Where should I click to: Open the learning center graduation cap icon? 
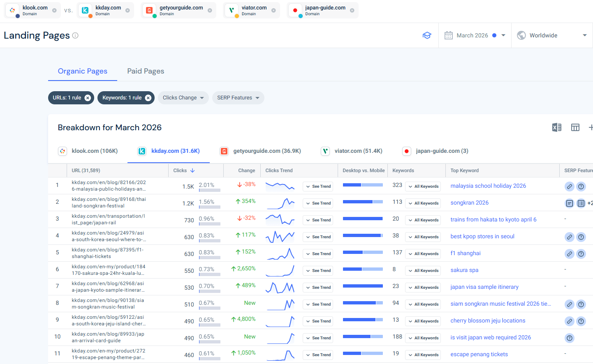click(x=427, y=35)
